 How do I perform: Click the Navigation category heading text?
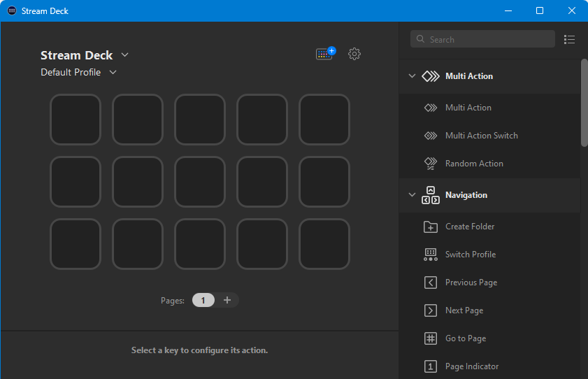(466, 195)
